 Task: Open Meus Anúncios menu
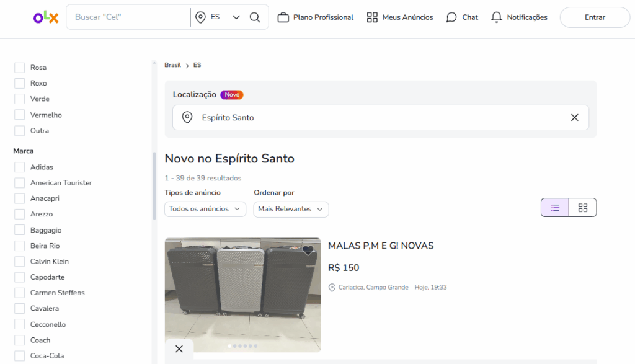point(399,17)
